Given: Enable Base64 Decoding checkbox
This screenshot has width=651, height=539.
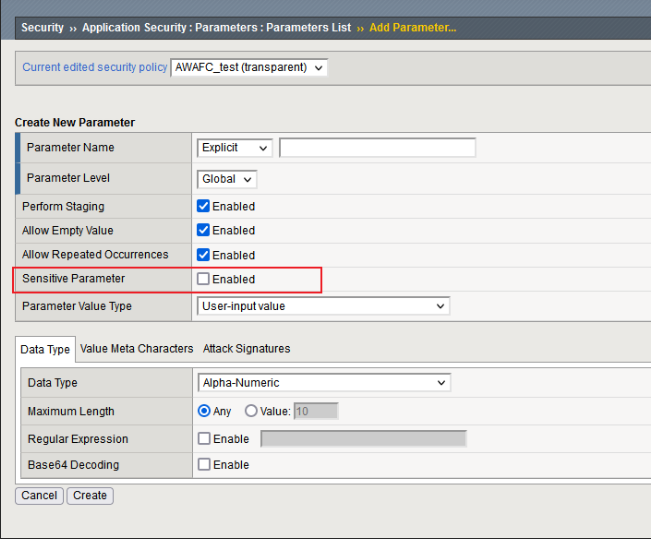Looking at the screenshot, I should [204, 464].
